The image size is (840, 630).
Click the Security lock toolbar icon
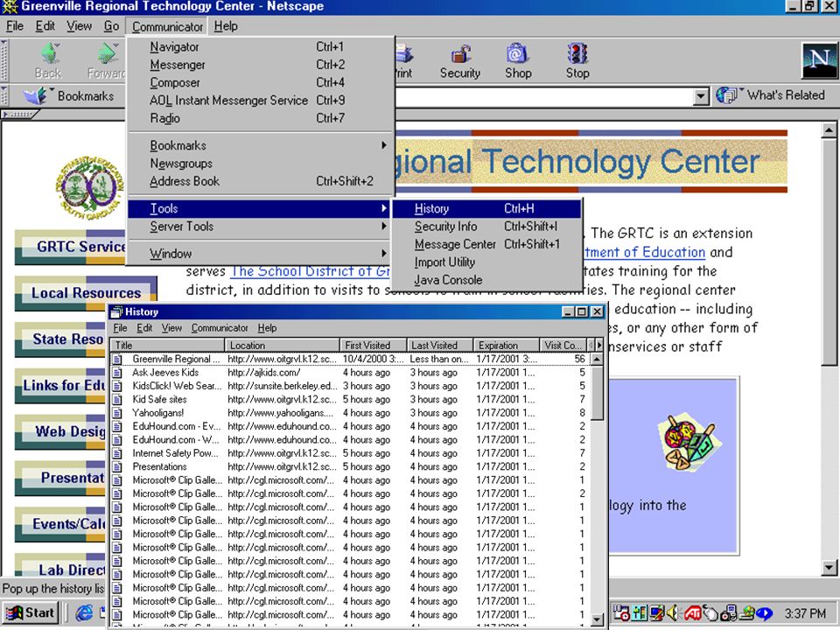click(460, 54)
